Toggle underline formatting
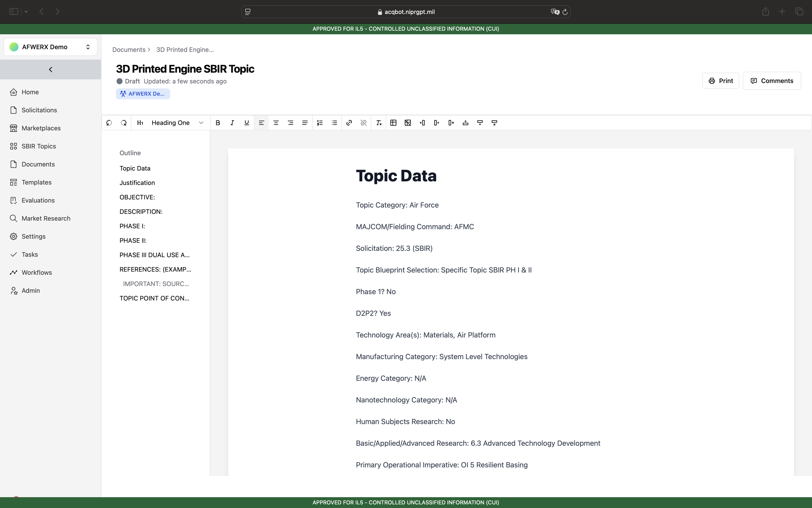 (247, 123)
